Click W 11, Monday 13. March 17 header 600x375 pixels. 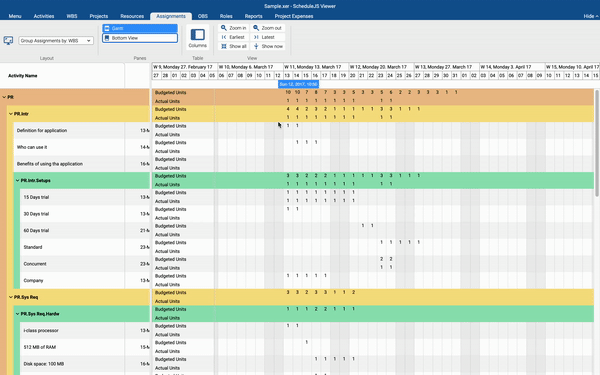316,67
